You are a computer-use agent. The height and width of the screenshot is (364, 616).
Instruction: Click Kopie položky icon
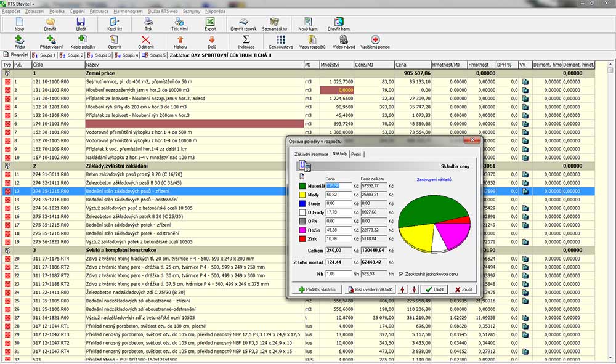(x=83, y=39)
